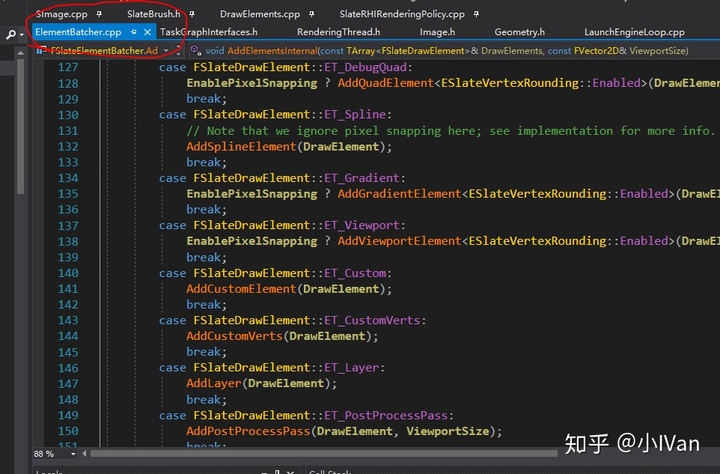720x474 pixels.
Task: Click AddGradientElement on line 135
Action: click(399, 194)
